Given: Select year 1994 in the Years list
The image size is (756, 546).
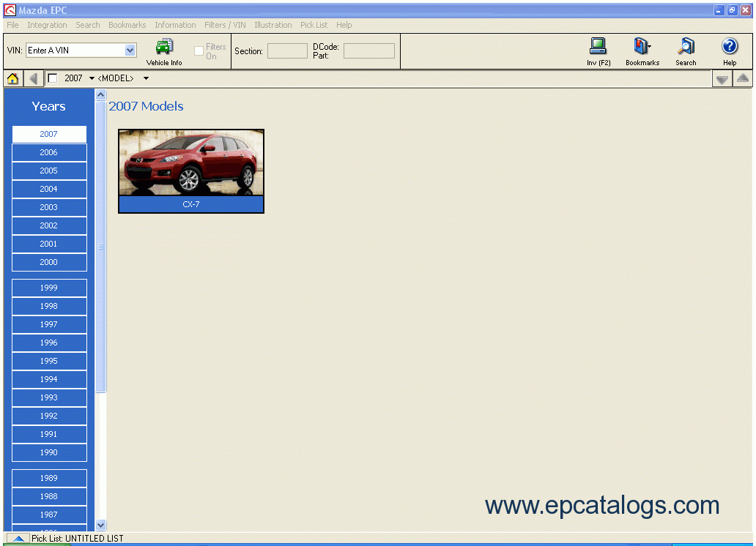Looking at the screenshot, I should (x=49, y=379).
